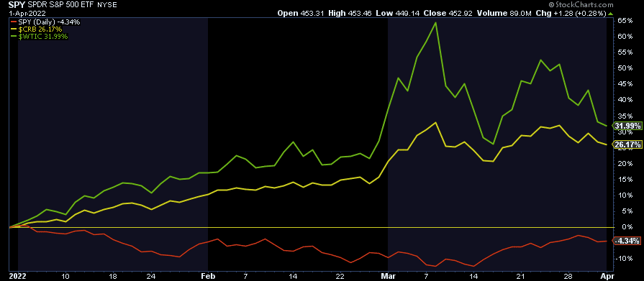The width and height of the screenshot is (644, 281).
Task: Click the $CRB 26.17% legend entry
Action: (37, 29)
